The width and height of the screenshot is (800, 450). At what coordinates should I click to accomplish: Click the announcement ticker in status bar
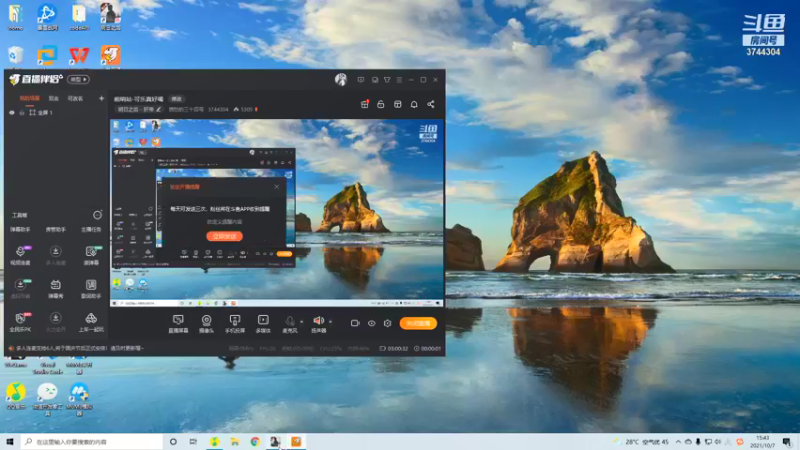[80, 348]
